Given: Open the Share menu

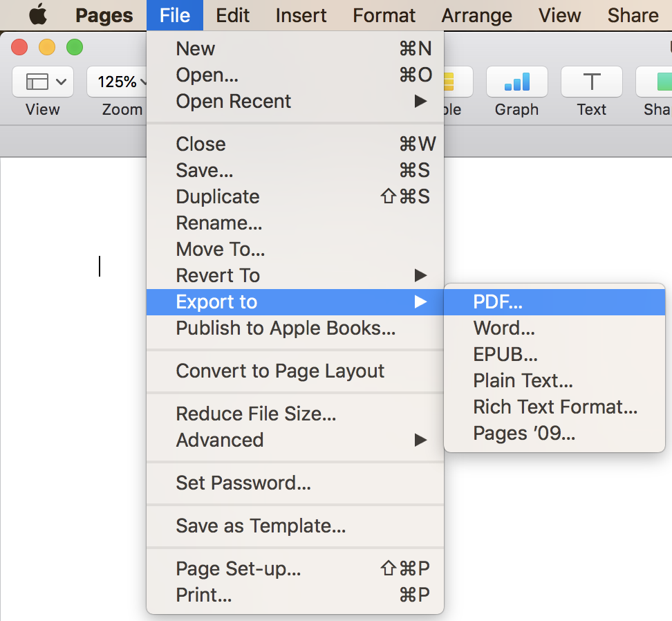Looking at the screenshot, I should pyautogui.click(x=633, y=15).
